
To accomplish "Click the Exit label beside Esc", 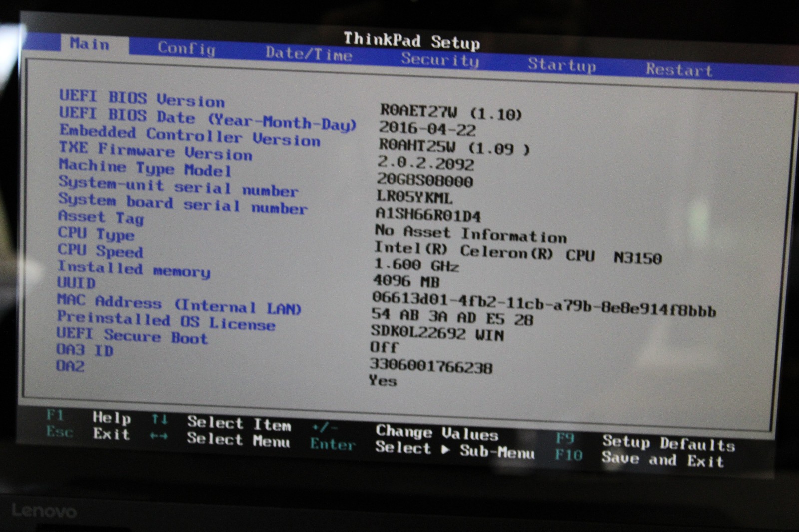I will tap(112, 434).
